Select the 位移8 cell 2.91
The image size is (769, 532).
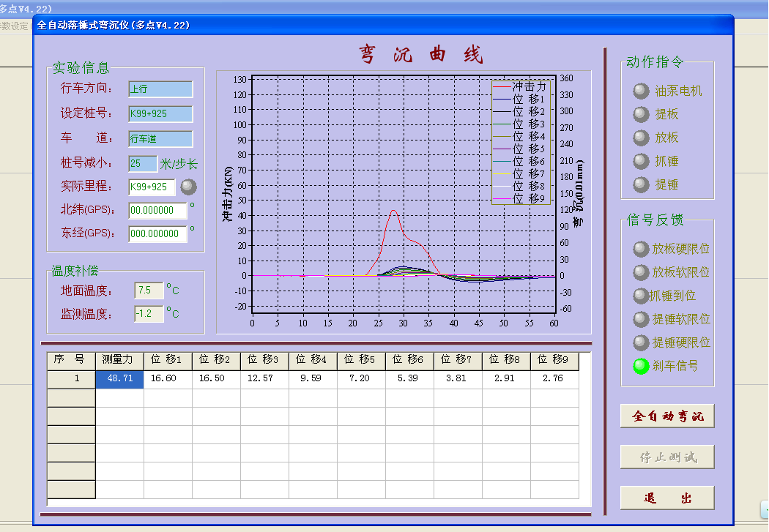tap(506, 379)
